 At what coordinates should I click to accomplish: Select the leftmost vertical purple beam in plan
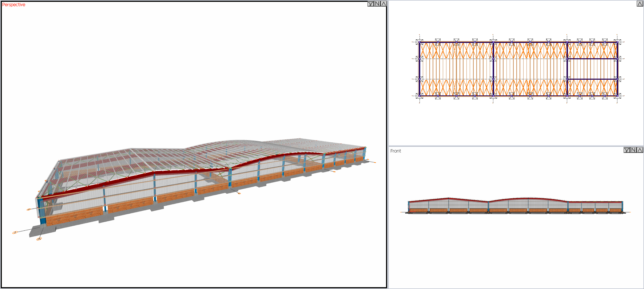[420, 69]
